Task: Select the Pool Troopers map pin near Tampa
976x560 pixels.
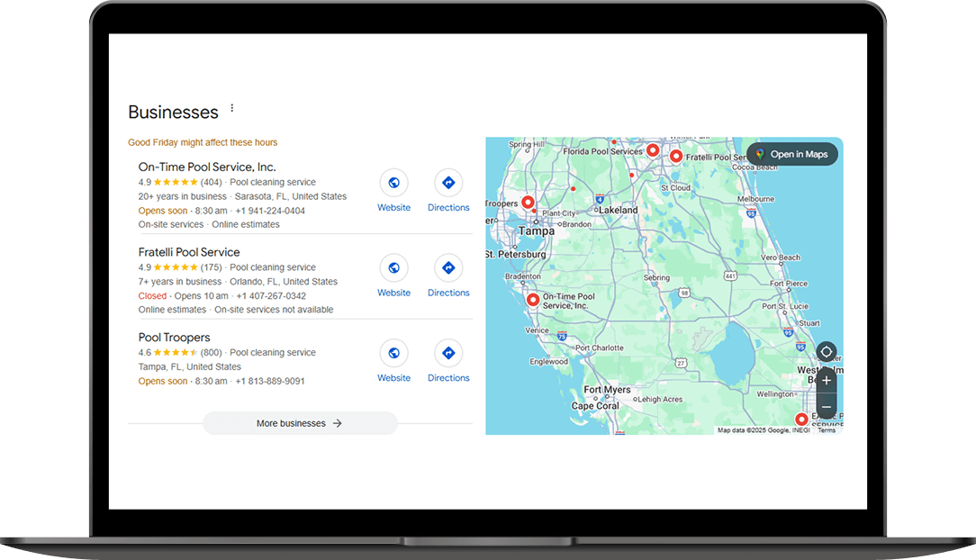Action: click(528, 203)
